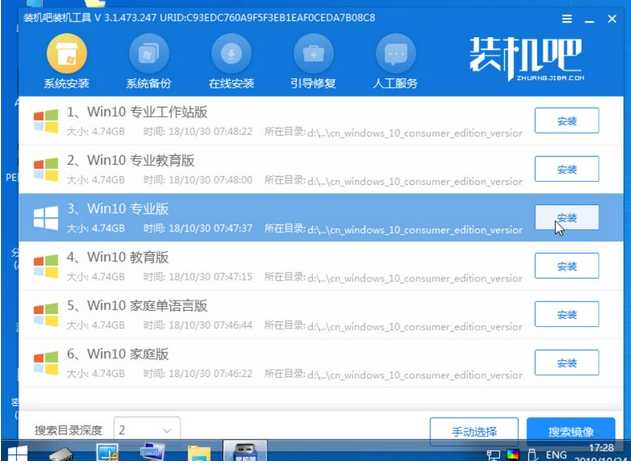Click the Windows Start button on taskbar
The width and height of the screenshot is (631, 464).
pos(17,454)
